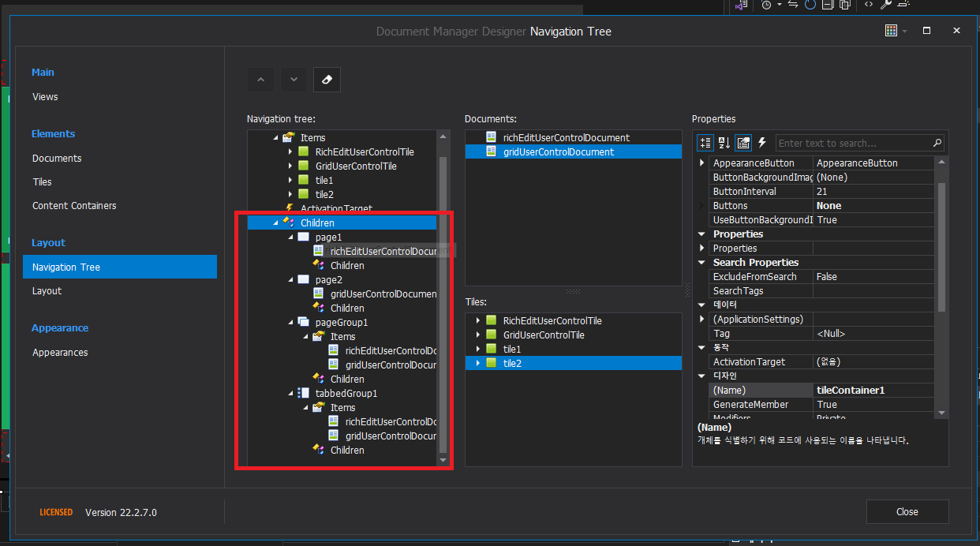
Task: Expand tile2 in Tiles list
Action: (477, 363)
